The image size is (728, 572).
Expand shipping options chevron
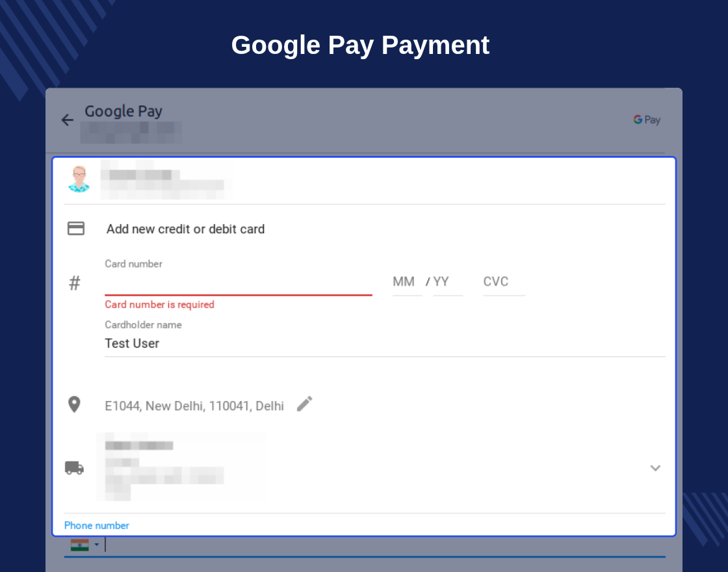655,468
